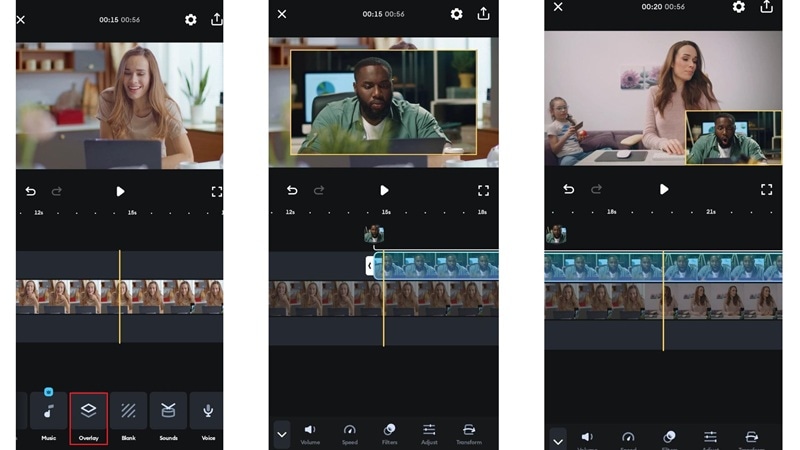The width and height of the screenshot is (800, 450).
Task: Open the Adjust sliders tool in middle screen
Action: 429,434
